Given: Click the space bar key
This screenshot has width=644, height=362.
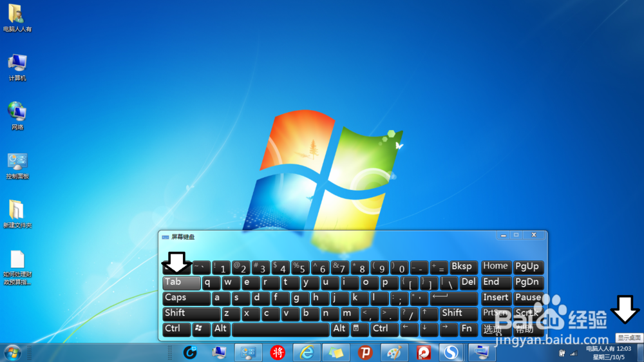Looking at the screenshot, I should pyautogui.click(x=281, y=329).
